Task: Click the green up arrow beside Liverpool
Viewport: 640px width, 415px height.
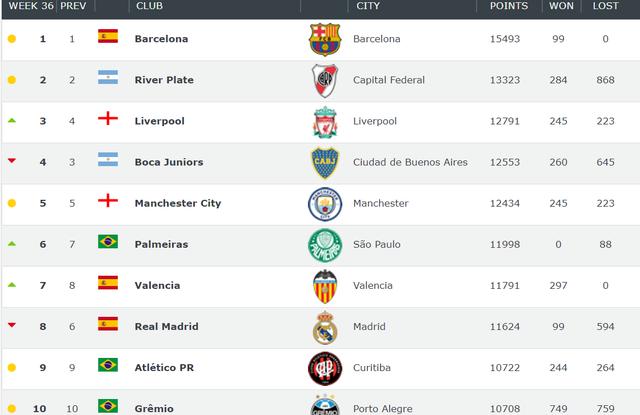Action: (x=12, y=120)
